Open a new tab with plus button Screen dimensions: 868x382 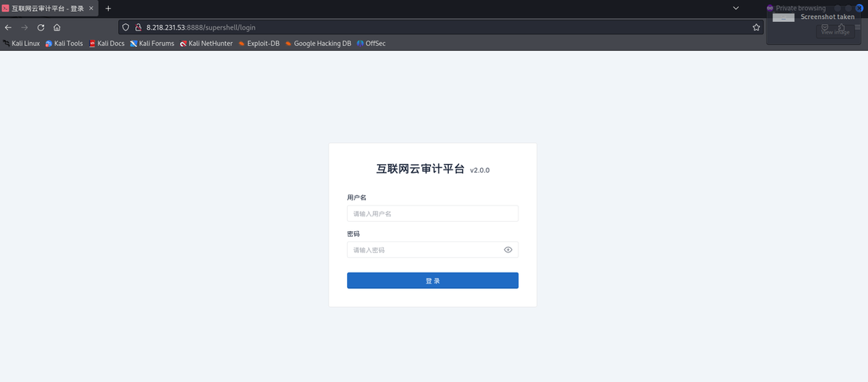(x=108, y=8)
